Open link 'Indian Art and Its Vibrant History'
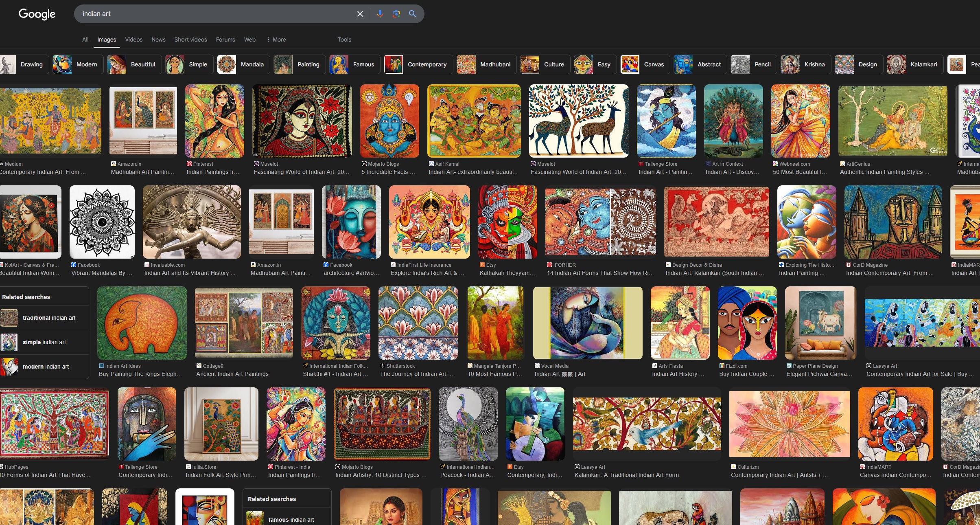 click(190, 273)
